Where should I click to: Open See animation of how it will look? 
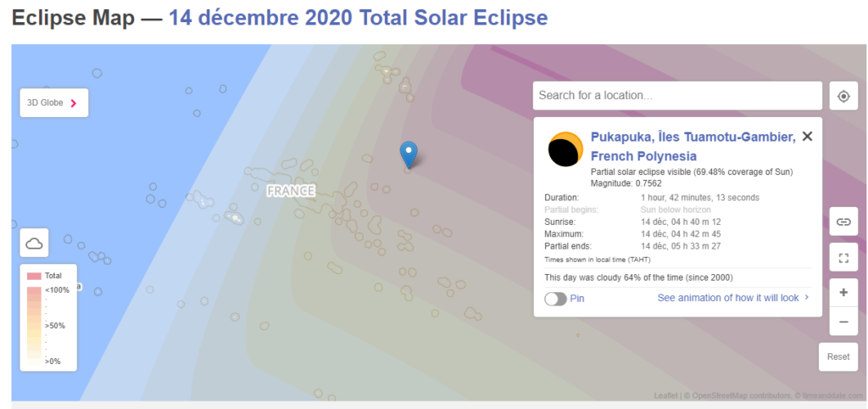coord(733,298)
